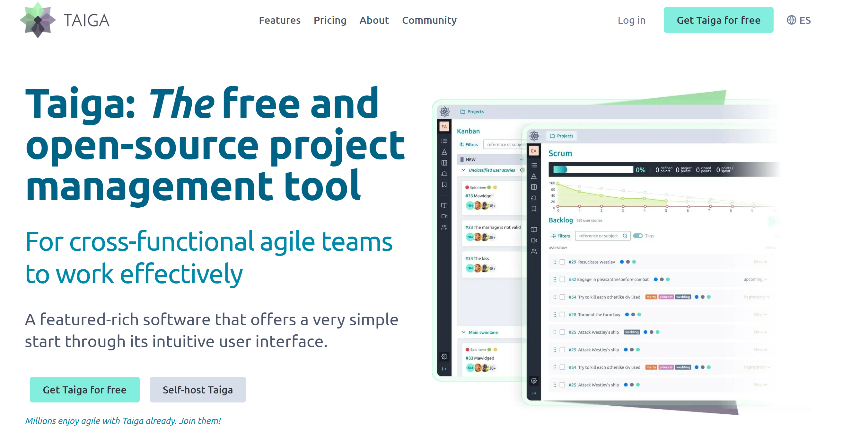Click the Scrum sprint progress bar
Image resolution: width=868 pixels, height=442 pixels.
tap(593, 169)
